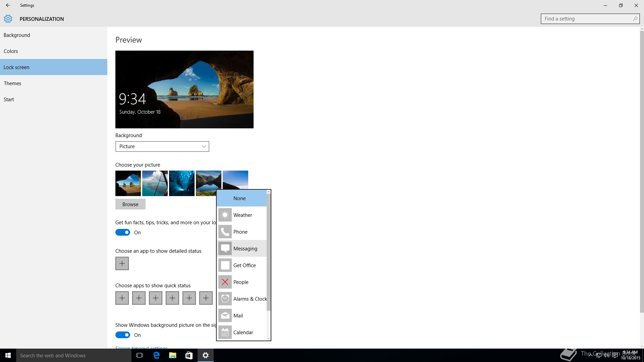Open the Windows Start button

coord(8,355)
